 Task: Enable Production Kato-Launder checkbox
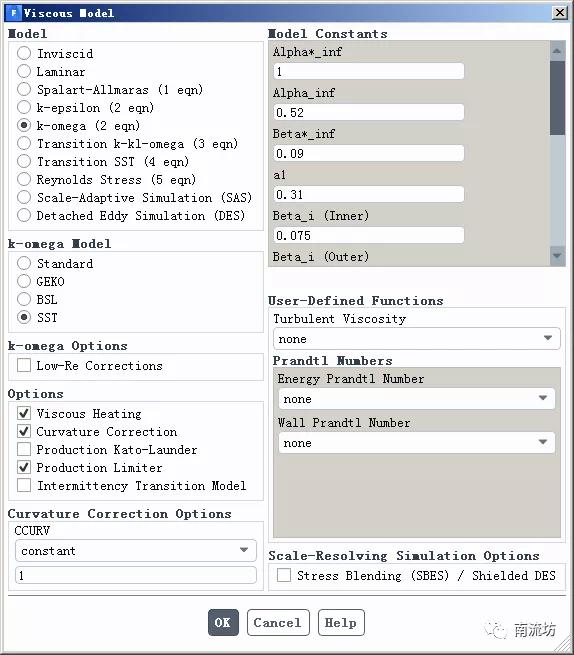[24, 449]
